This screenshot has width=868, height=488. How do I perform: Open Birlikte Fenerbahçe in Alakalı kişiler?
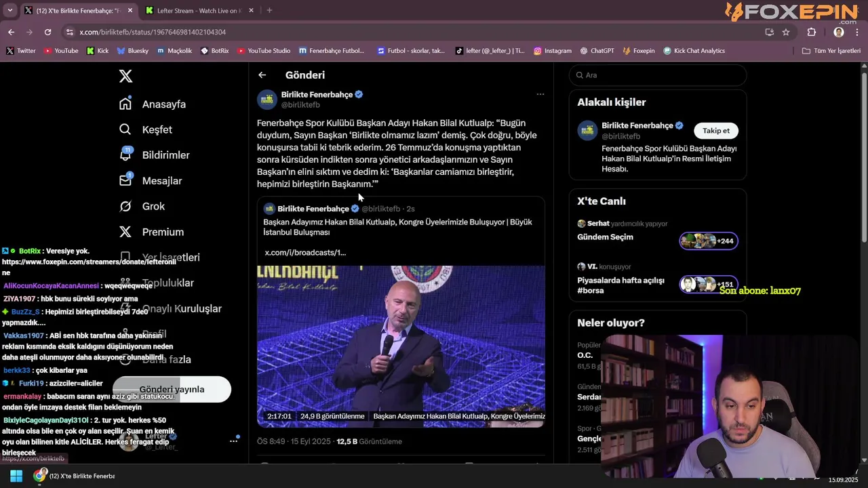[637, 125]
